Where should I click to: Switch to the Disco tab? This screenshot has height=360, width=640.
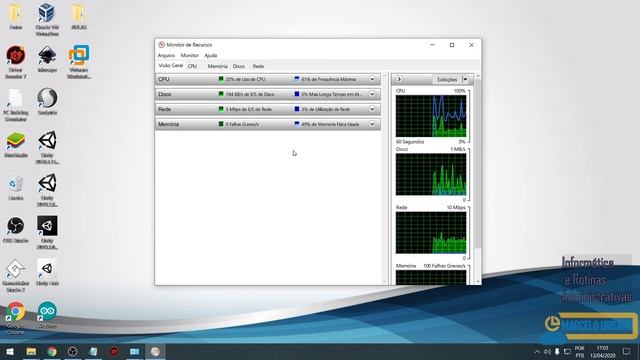pyautogui.click(x=239, y=66)
